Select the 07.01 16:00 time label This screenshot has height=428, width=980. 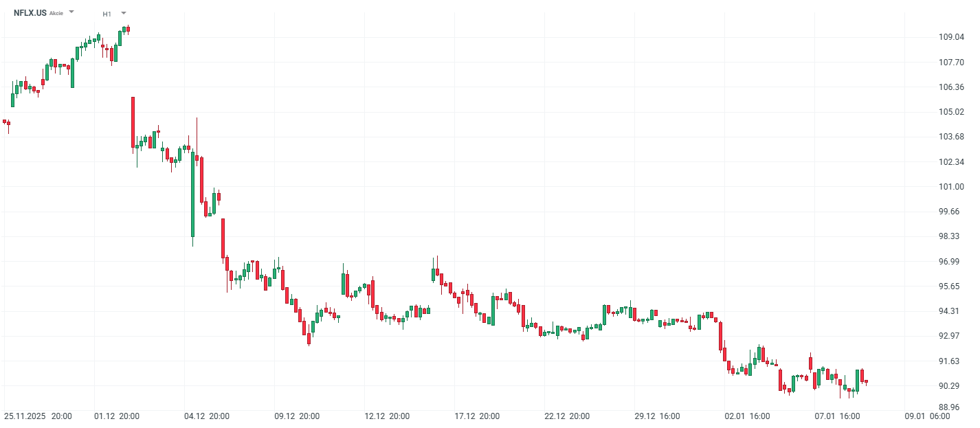click(837, 416)
